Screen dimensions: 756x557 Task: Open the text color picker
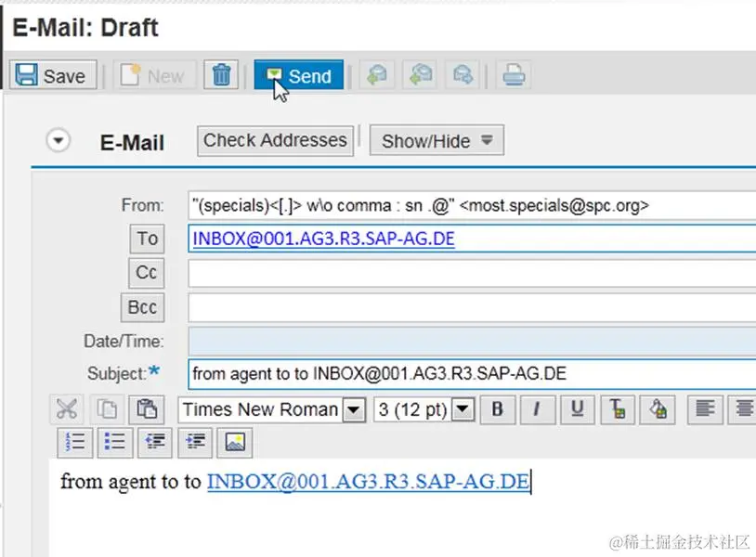618,409
